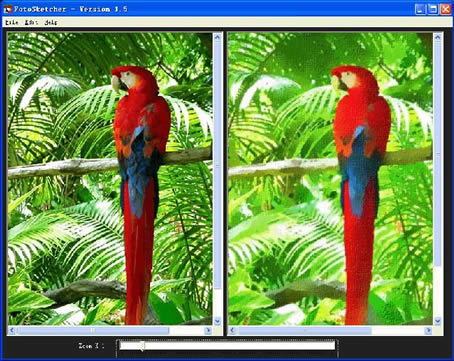The height and width of the screenshot is (361, 454).
Task: Click the Zoom % label
Action: click(x=91, y=346)
